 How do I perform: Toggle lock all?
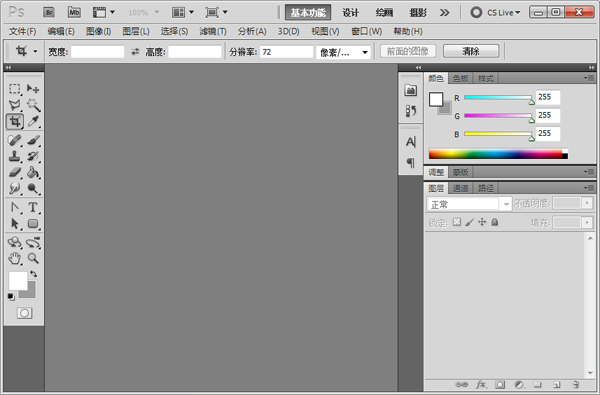(495, 222)
